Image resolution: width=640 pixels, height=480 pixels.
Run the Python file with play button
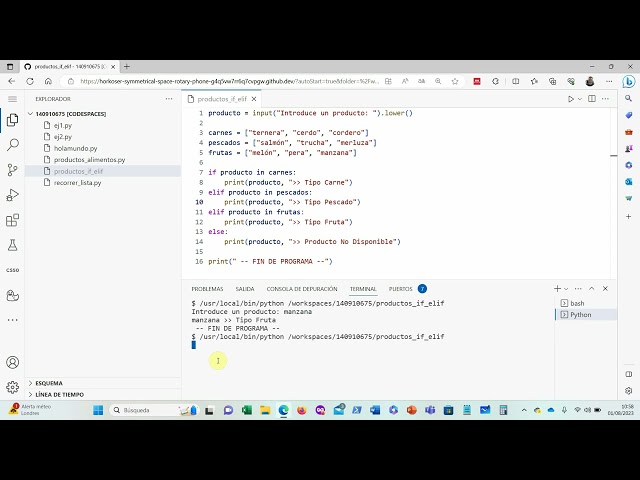click(571, 99)
